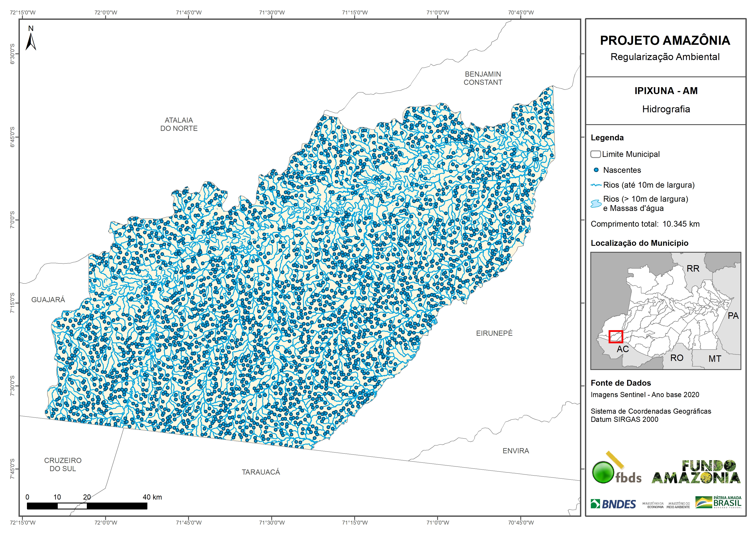Click the scale bar graphic
This screenshot has height=534, width=756.
pos(87,506)
